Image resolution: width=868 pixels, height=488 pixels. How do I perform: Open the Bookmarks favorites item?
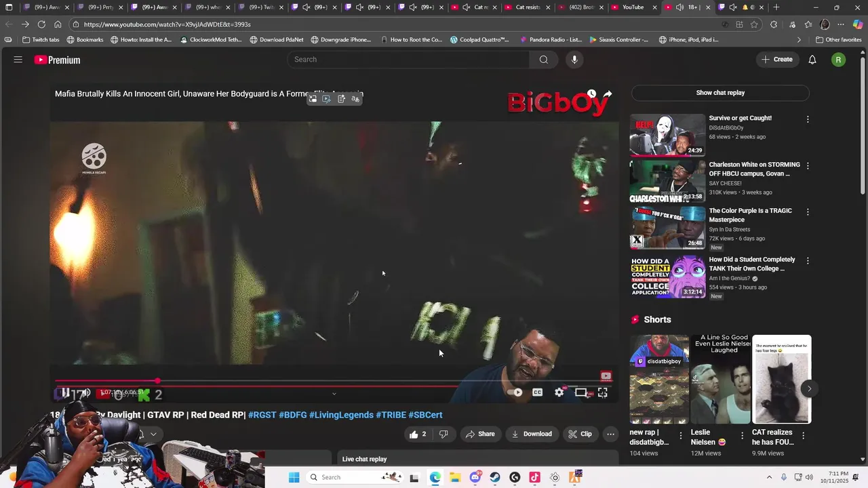pos(85,40)
